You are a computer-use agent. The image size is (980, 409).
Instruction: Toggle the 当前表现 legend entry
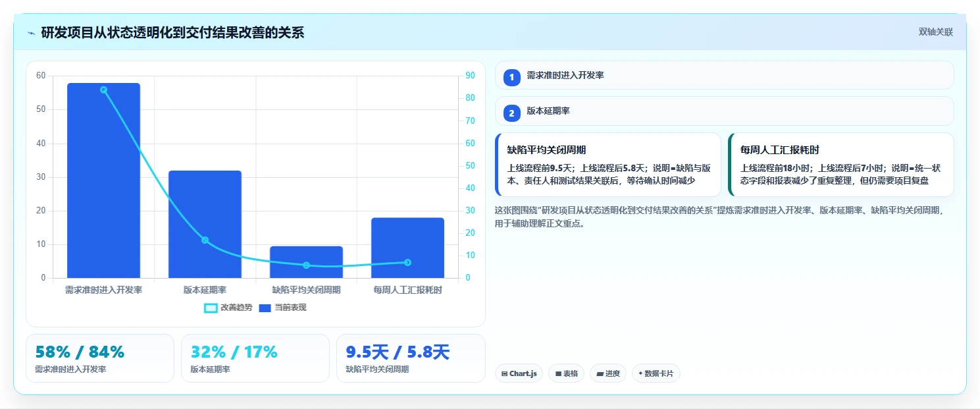pos(282,308)
